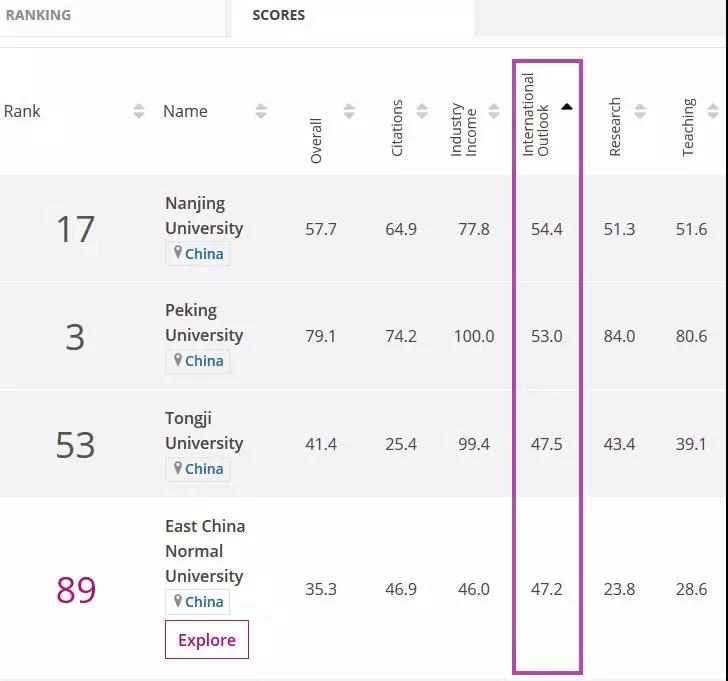Open Nanjing University page

(204, 215)
